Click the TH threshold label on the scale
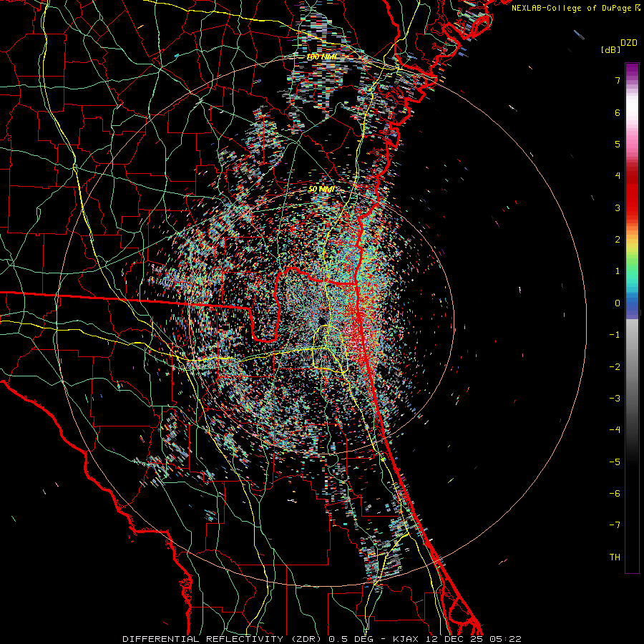644x644 pixels. pos(615,557)
